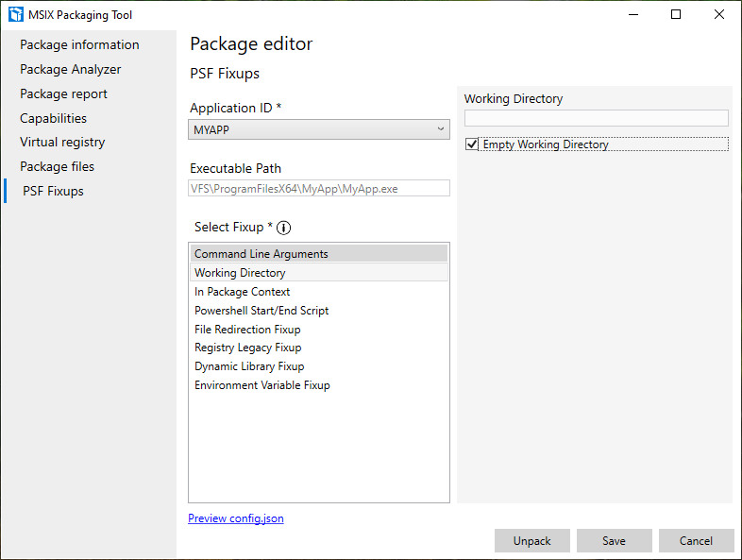This screenshot has height=560, width=742.
Task: Click the Working Directory text field
Action: click(x=597, y=118)
